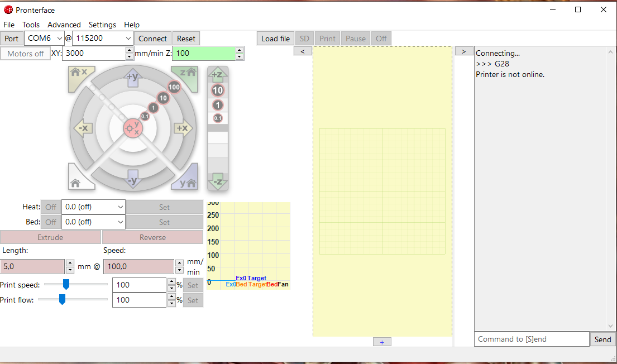Jog the head in the +Y direction
This screenshot has width=617, height=364.
[132, 78]
